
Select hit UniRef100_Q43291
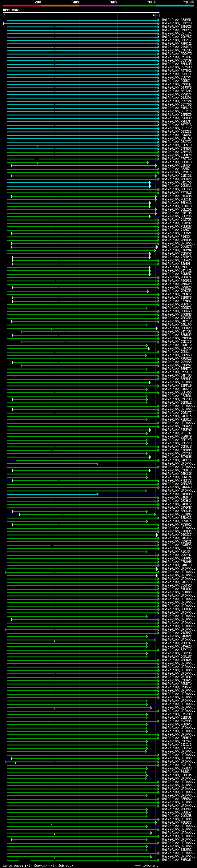(x=177, y=98)
